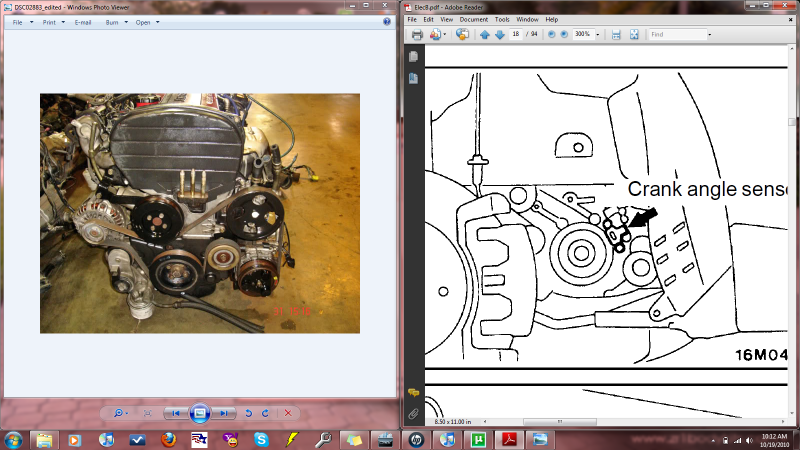Viewport: 800px width, 450px height.
Task: Show the Pages panel in Adobe Reader sidebar
Action: (x=413, y=56)
